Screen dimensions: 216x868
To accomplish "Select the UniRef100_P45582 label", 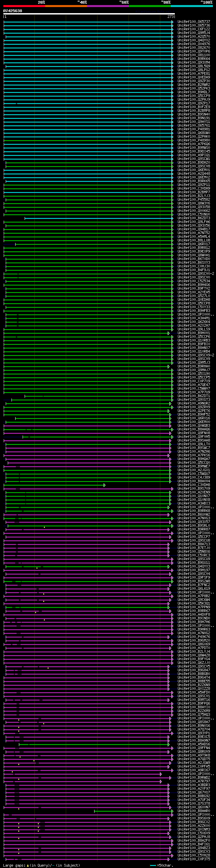I will tap(194, 200).
